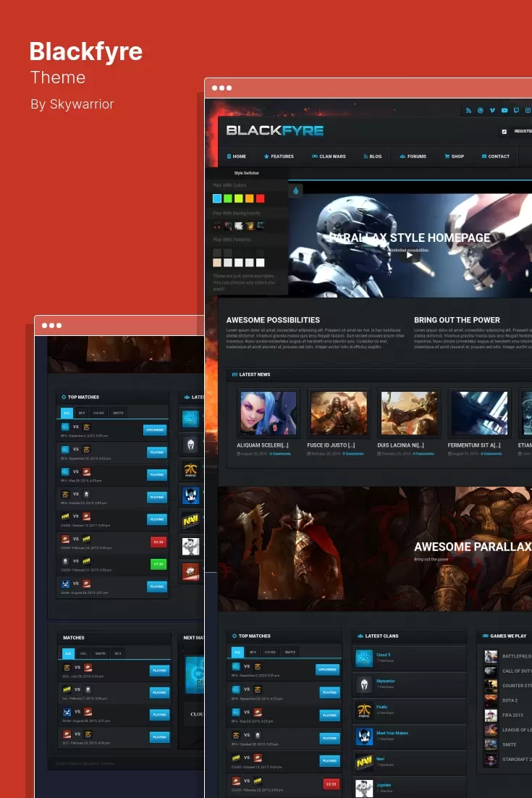Select the CS:GO tab in front Top Matches

point(270,652)
